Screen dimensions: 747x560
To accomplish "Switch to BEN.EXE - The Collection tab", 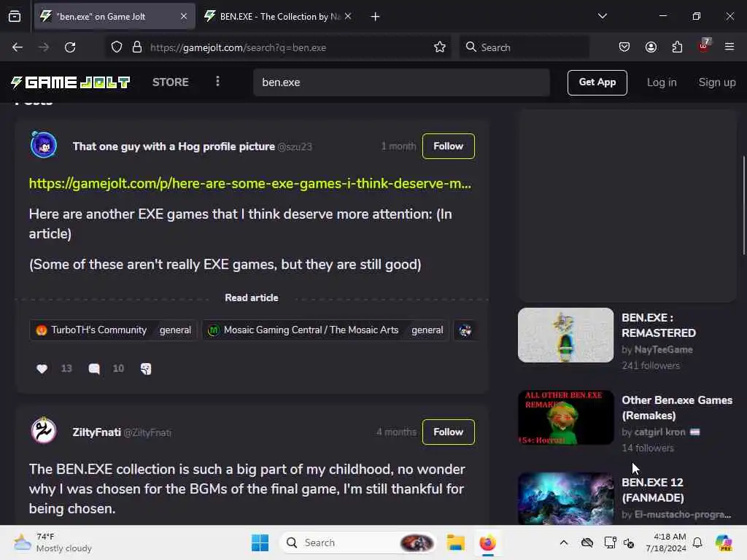I will pyautogui.click(x=279, y=16).
